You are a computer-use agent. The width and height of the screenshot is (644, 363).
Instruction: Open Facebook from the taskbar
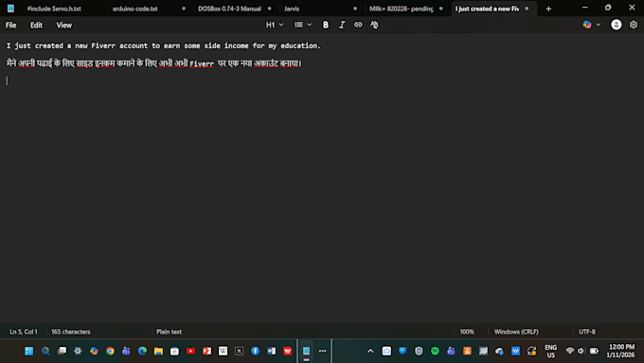pyautogui.click(x=255, y=351)
